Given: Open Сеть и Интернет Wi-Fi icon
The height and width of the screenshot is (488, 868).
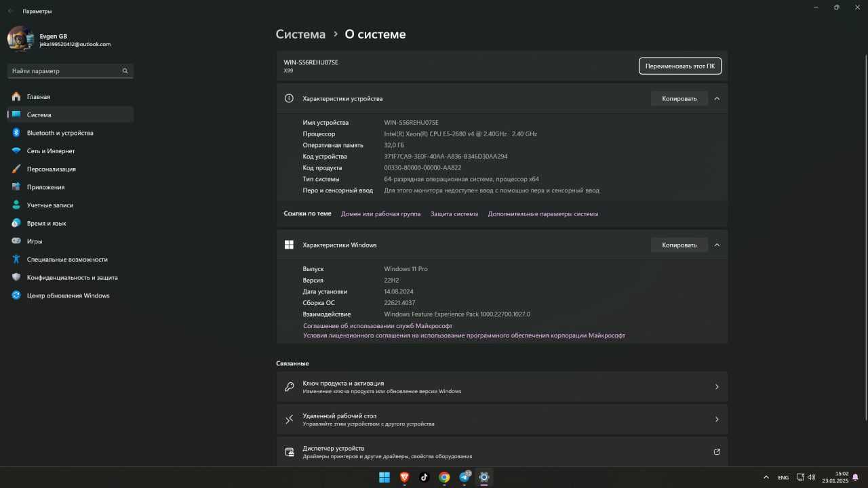Looking at the screenshot, I should click(16, 151).
